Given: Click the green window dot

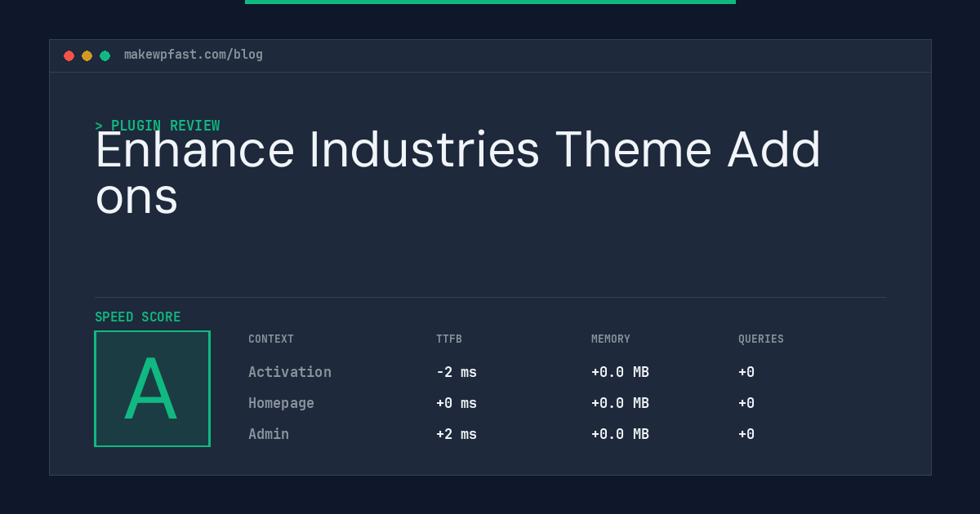Looking at the screenshot, I should pos(105,55).
